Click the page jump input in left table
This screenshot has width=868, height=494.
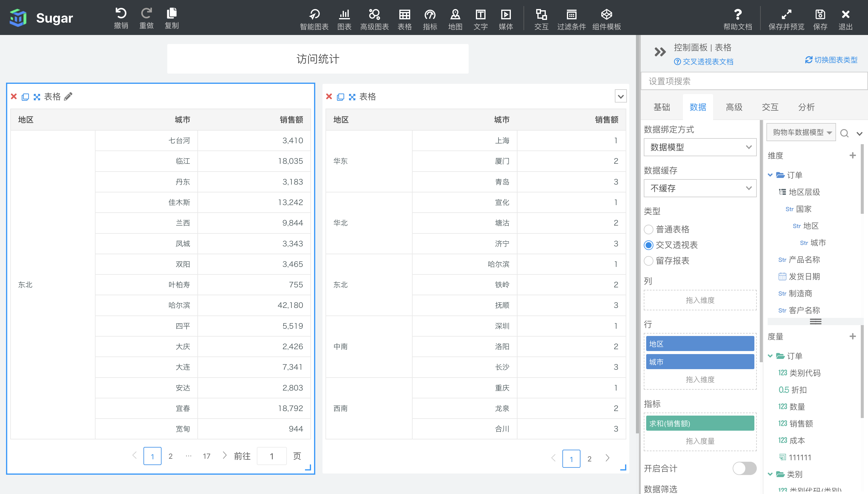point(272,456)
